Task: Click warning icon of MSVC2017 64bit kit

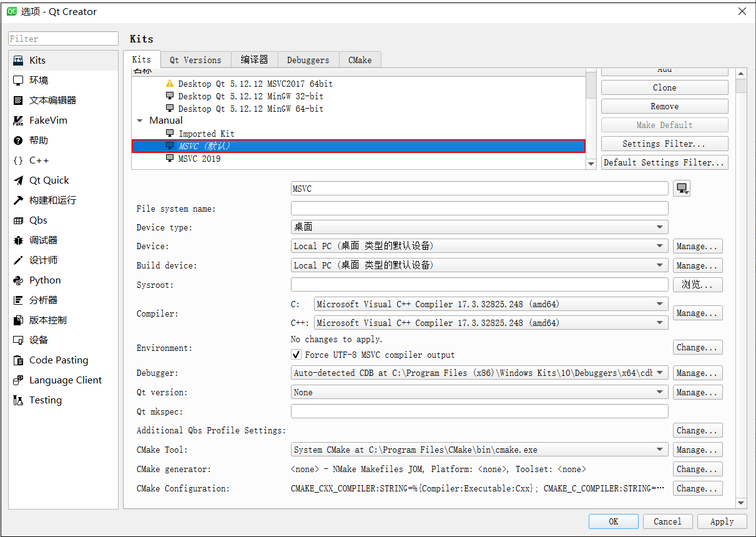Action: [x=170, y=84]
